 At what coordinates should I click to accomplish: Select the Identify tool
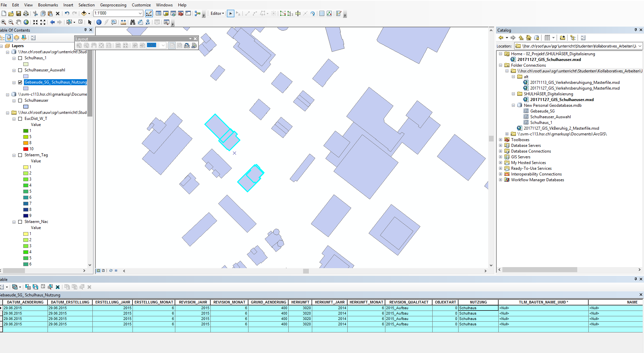click(x=99, y=22)
